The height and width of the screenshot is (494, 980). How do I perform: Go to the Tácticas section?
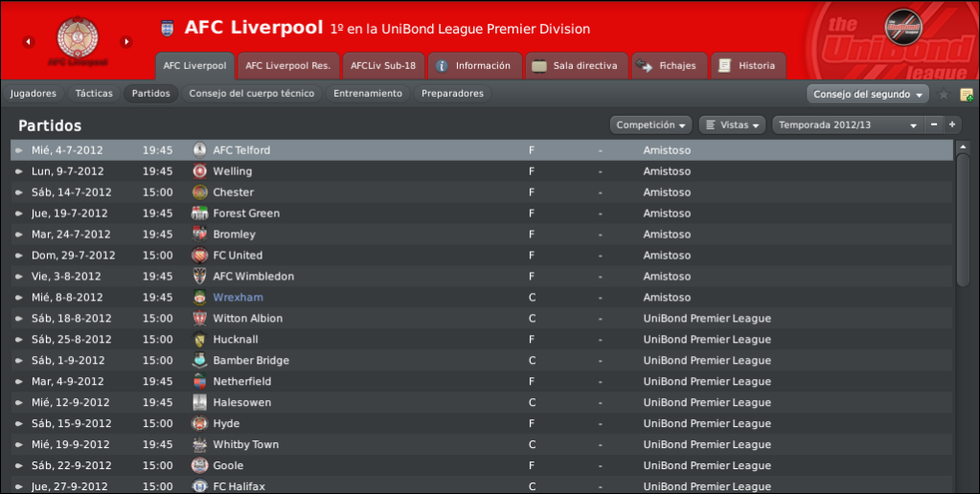(94, 94)
